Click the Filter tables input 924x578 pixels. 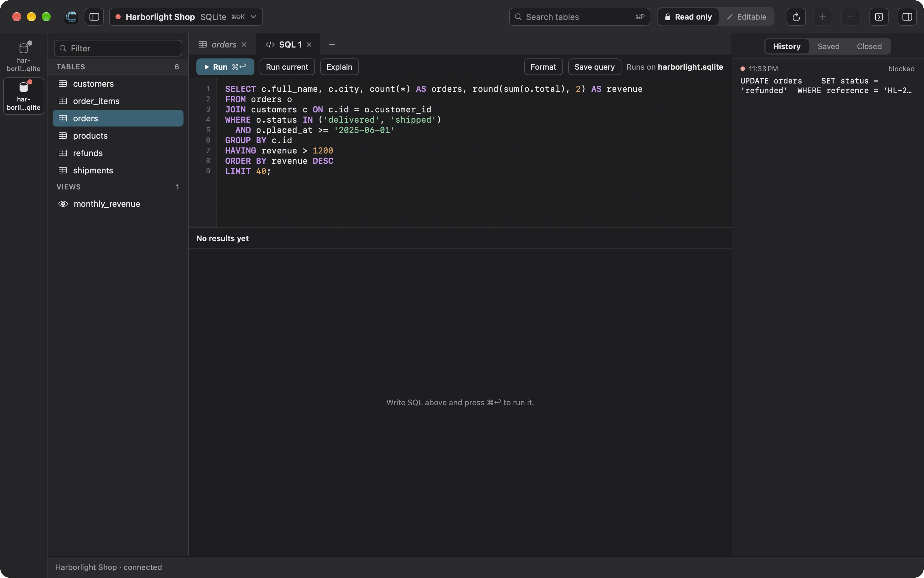(x=118, y=48)
